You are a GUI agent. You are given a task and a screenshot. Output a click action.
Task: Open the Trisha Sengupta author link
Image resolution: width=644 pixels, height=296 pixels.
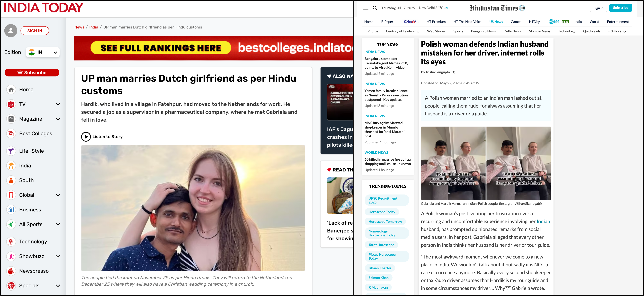pos(438,72)
